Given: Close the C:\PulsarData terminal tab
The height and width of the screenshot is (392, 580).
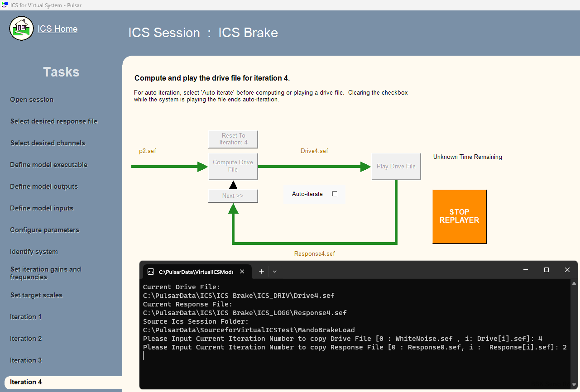Looking at the screenshot, I should click(242, 272).
